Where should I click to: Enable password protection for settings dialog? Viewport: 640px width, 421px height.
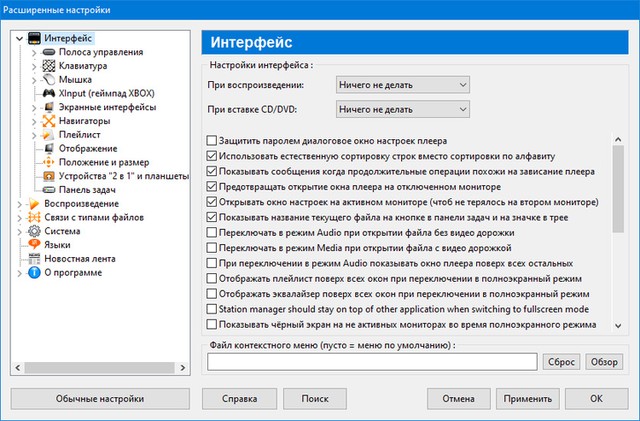click(x=211, y=142)
